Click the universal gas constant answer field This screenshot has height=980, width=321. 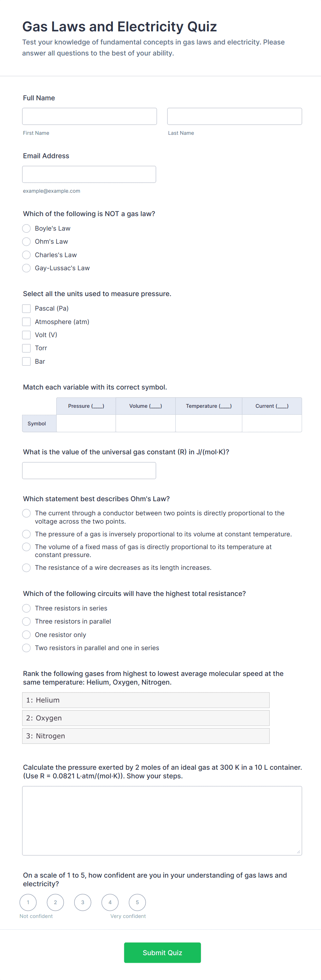tap(89, 471)
